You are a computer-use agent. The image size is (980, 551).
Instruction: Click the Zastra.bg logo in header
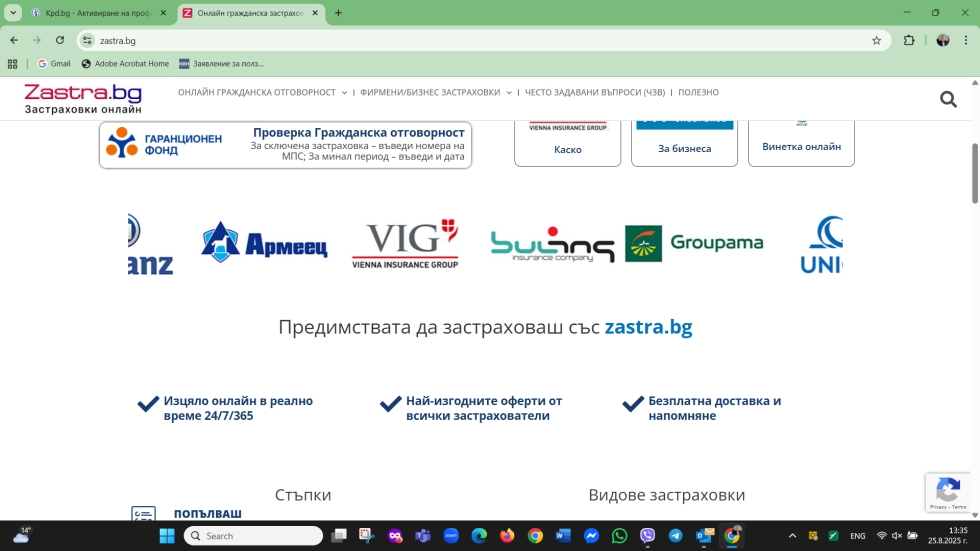click(83, 99)
